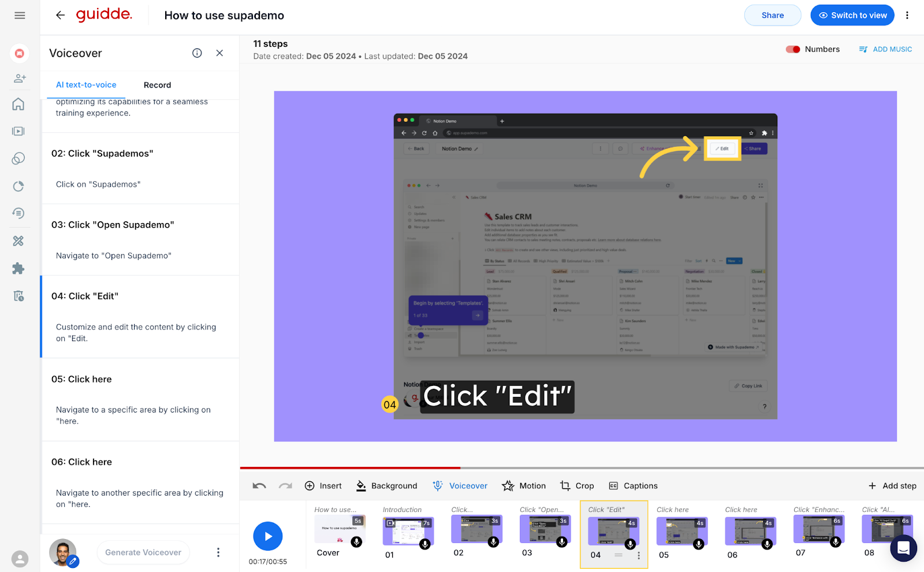The width and height of the screenshot is (924, 572).
Task: Open step 04 thumbnail three-dot menu
Action: pos(639,555)
